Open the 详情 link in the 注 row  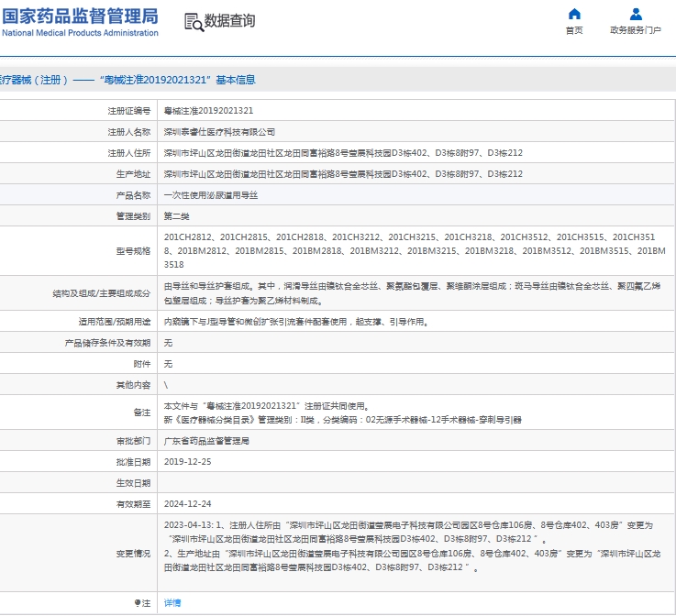coord(172,602)
